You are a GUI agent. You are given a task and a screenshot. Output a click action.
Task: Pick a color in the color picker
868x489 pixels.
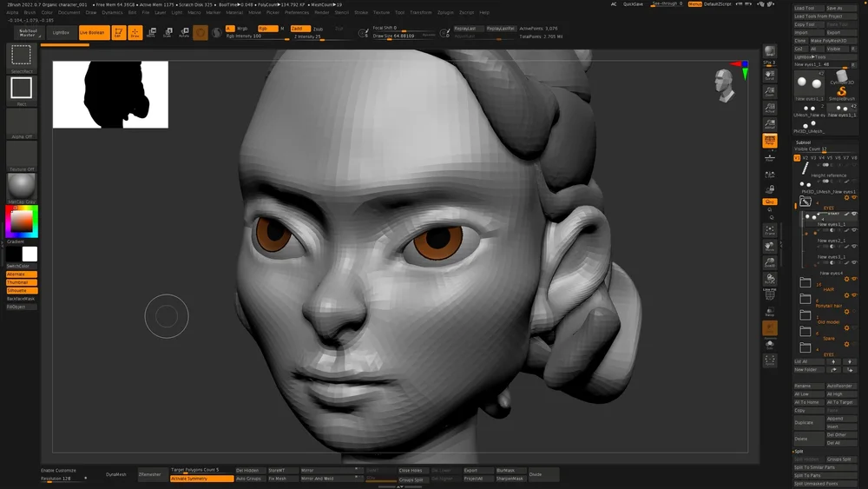[22, 222]
